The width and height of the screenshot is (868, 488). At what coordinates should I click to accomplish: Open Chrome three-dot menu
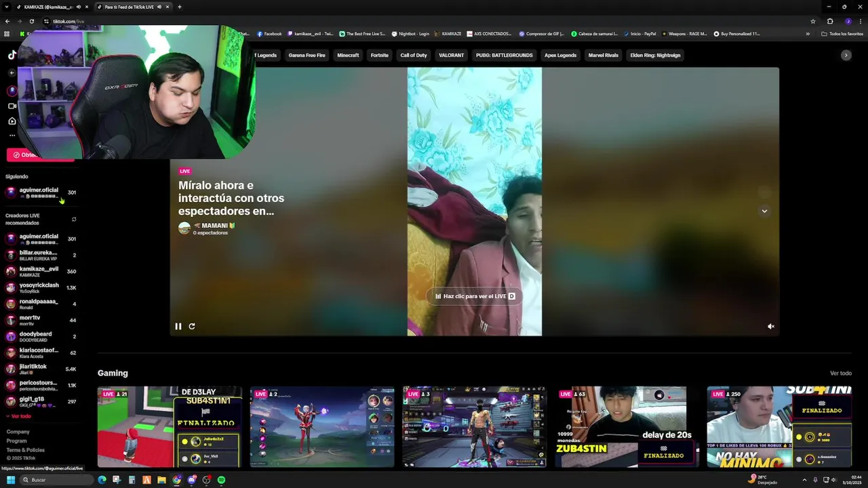(x=861, y=21)
